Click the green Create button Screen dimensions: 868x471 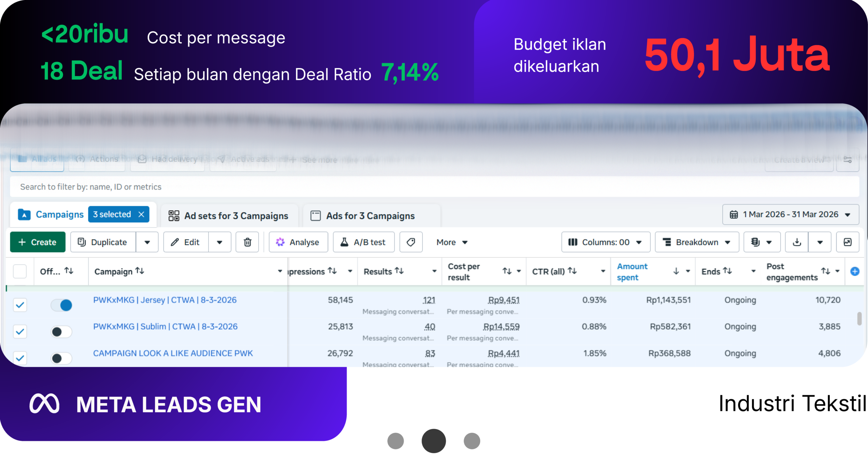[38, 242]
